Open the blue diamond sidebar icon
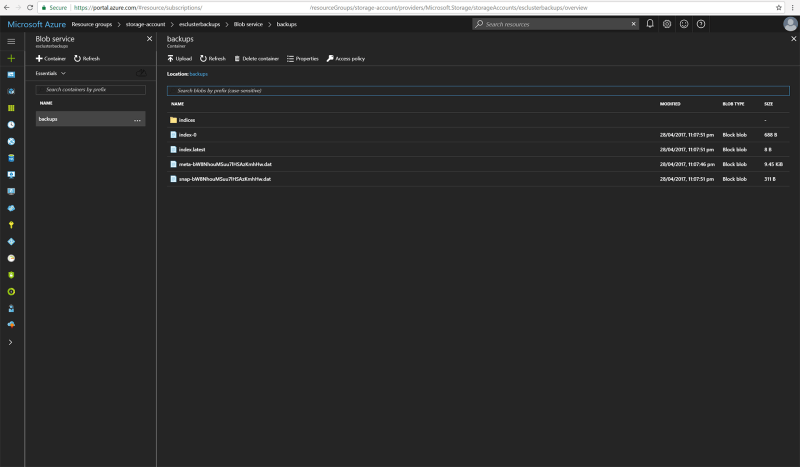This screenshot has width=800, height=467. [x=11, y=241]
